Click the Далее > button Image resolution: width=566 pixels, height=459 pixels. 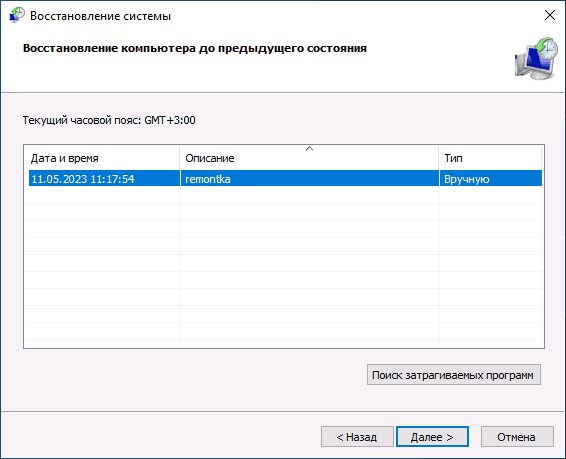tap(432, 437)
